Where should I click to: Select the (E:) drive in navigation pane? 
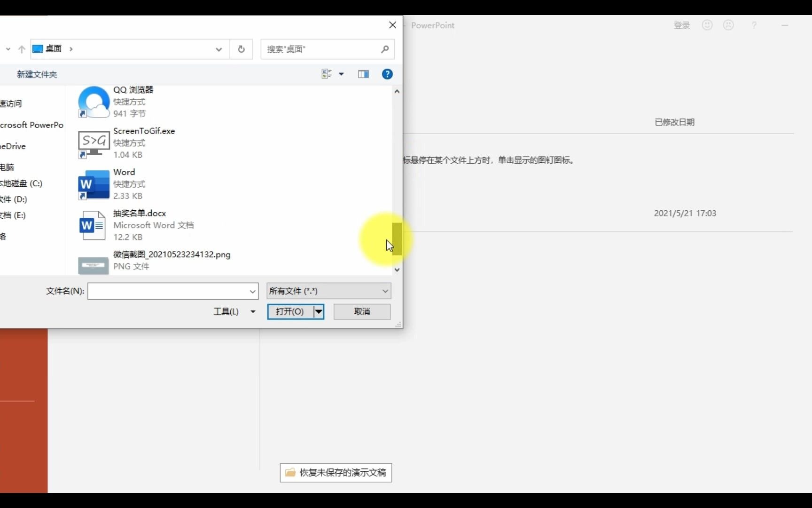point(13,215)
